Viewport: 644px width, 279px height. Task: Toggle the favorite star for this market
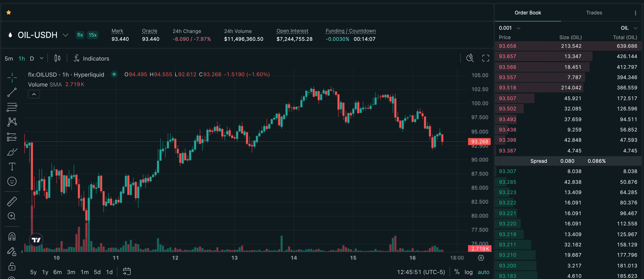[9, 12]
